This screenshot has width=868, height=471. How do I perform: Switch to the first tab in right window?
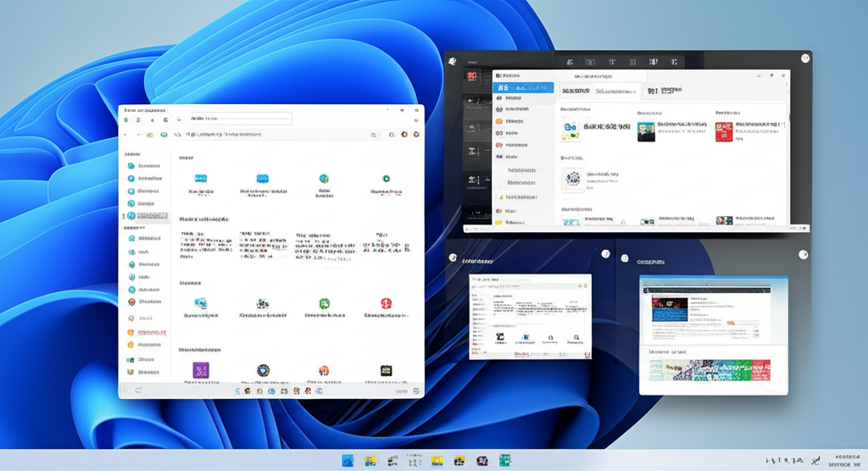click(x=576, y=91)
